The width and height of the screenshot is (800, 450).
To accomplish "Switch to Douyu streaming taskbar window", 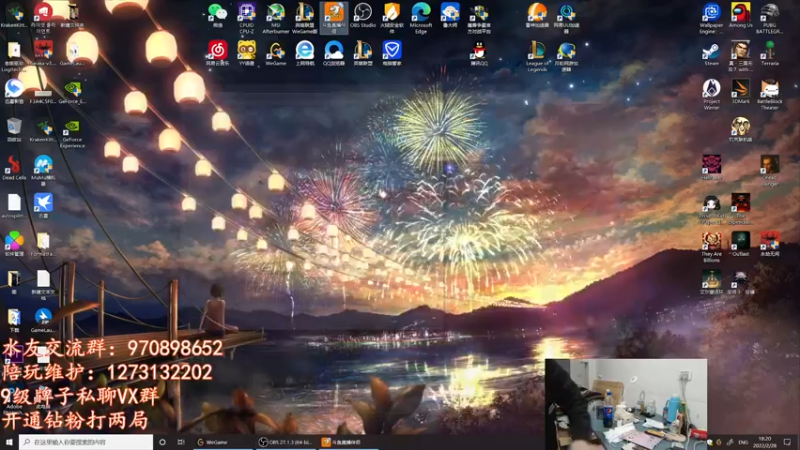I will pos(348,442).
